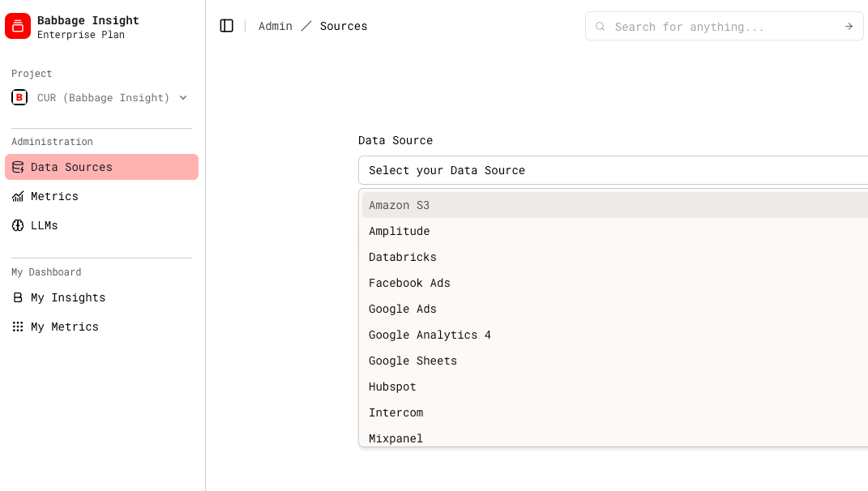Go to Metrics in Administration

coord(102,197)
